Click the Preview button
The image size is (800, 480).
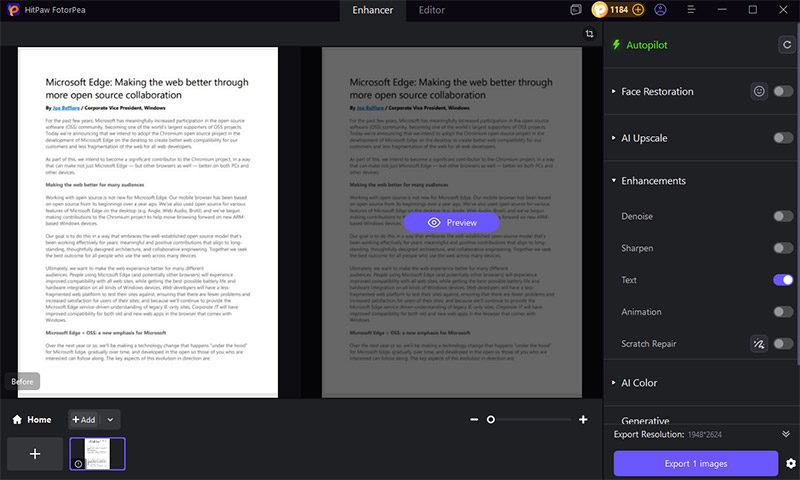(x=452, y=222)
